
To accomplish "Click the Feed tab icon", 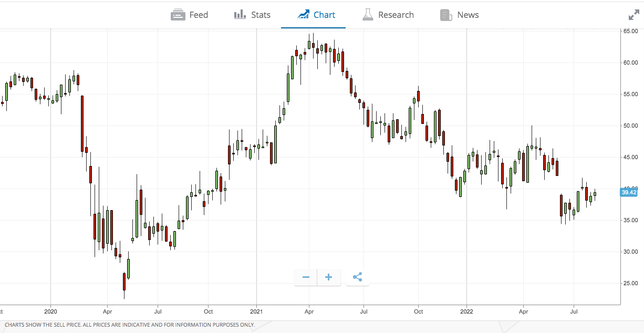I will [x=178, y=14].
